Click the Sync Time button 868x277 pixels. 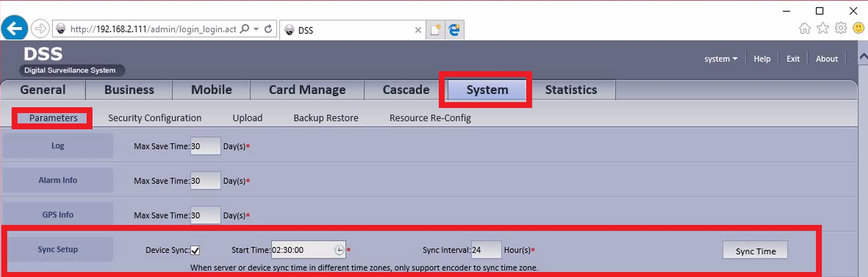755,251
